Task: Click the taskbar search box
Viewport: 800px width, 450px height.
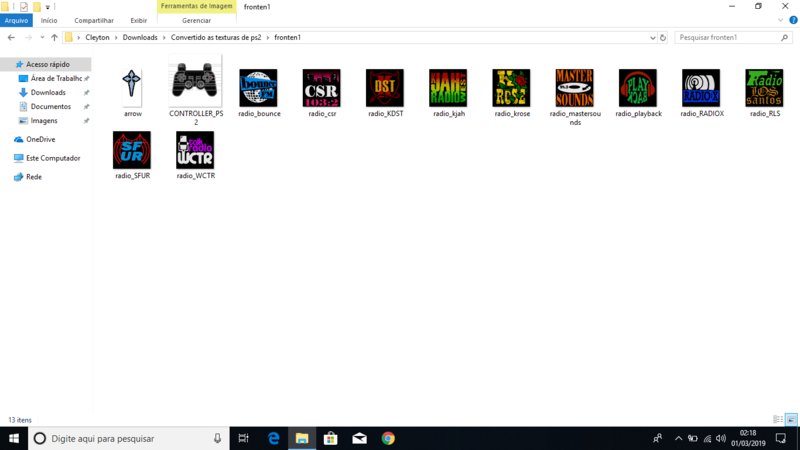Action: (129, 438)
